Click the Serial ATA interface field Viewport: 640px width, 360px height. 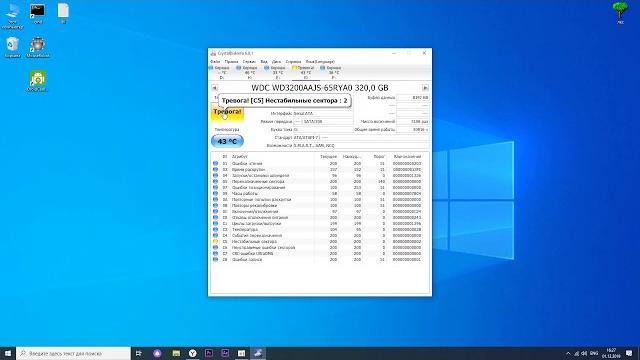tap(323, 113)
